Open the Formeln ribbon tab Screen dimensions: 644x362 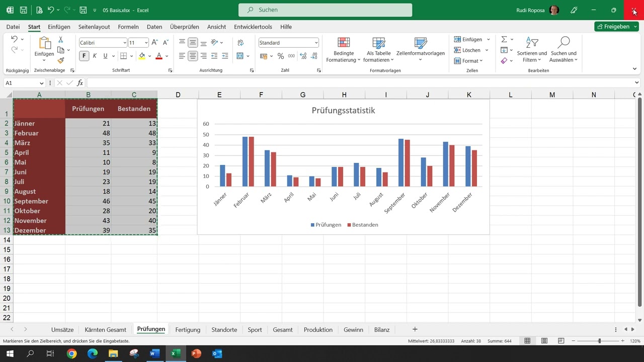[x=128, y=27]
